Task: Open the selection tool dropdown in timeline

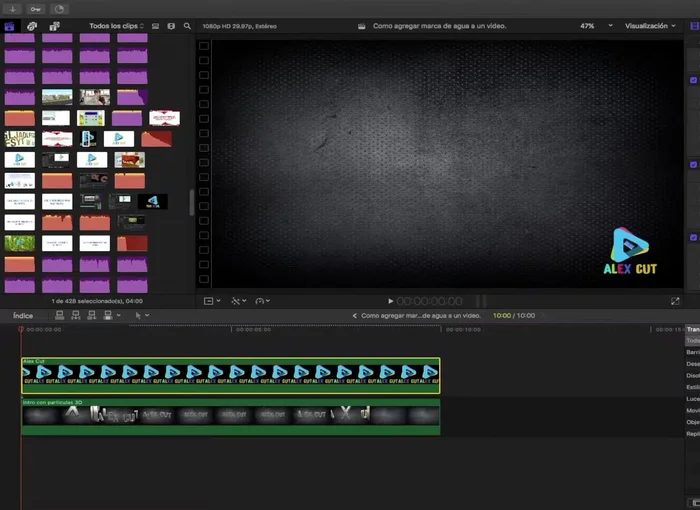Action: (141, 315)
